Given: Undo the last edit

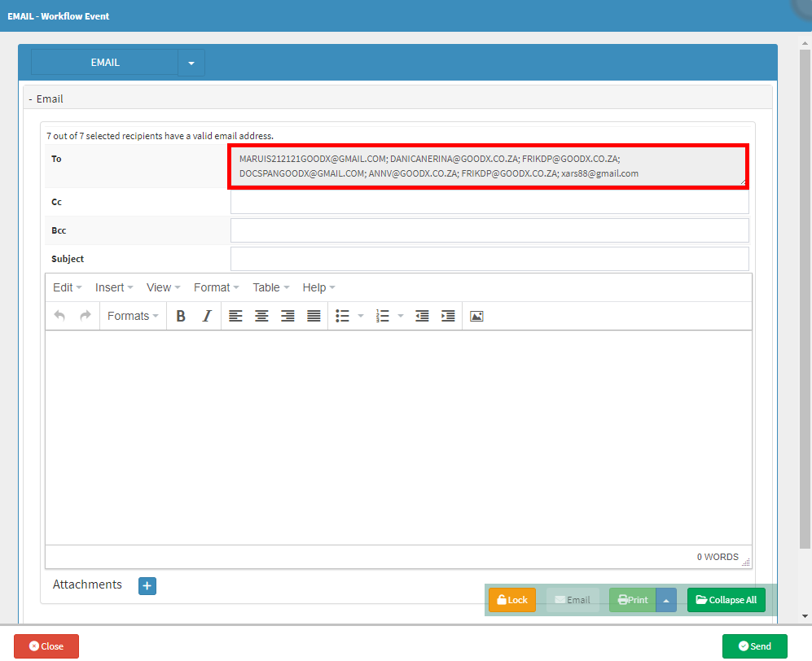Looking at the screenshot, I should (59, 316).
